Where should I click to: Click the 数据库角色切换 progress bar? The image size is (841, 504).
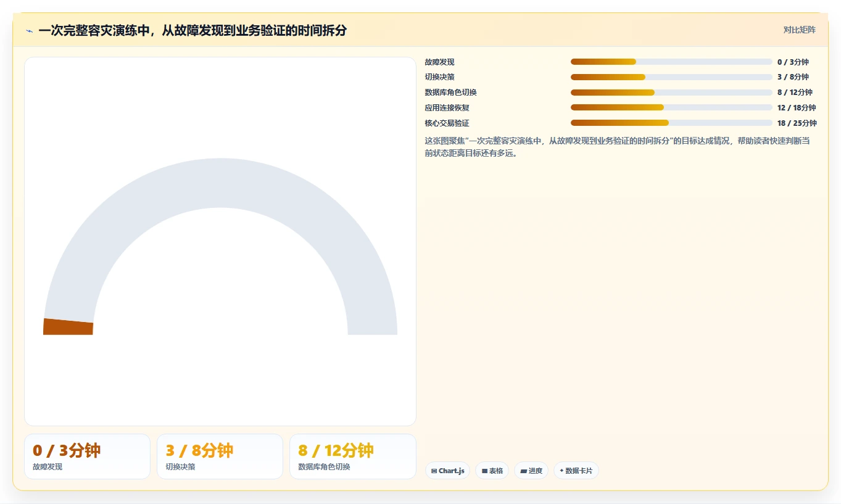(x=671, y=93)
